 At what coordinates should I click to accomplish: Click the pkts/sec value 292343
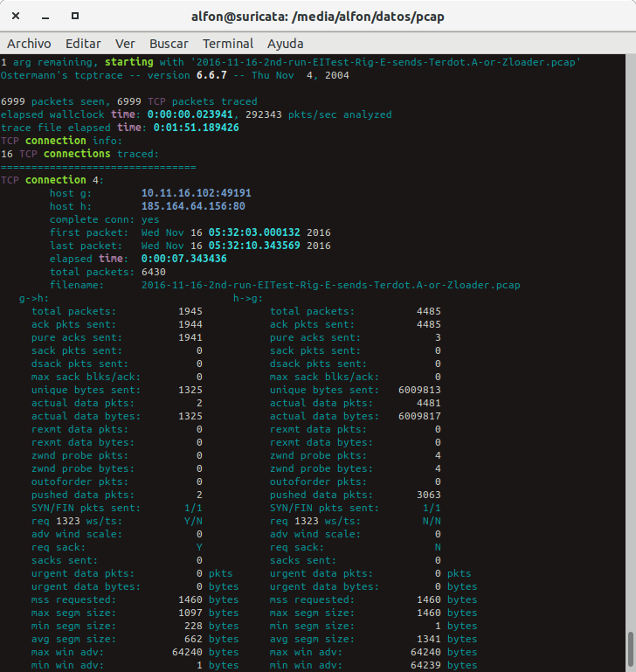(264, 114)
